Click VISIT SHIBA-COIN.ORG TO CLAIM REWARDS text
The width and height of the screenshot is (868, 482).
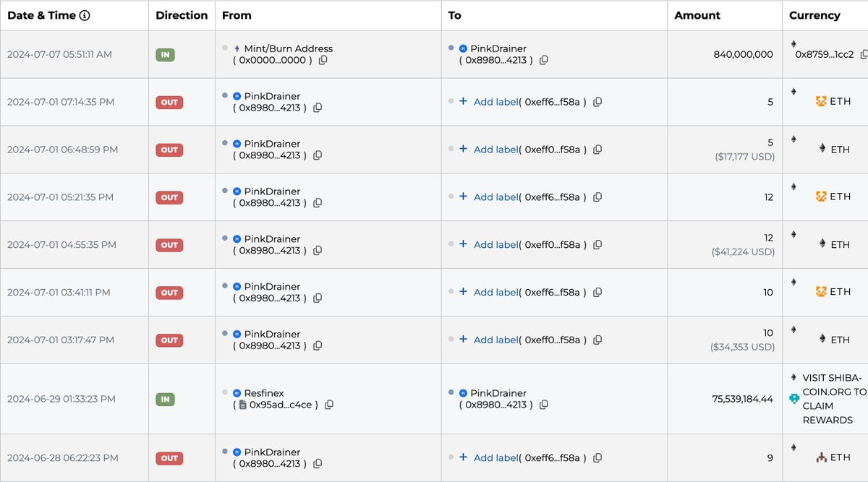click(834, 399)
